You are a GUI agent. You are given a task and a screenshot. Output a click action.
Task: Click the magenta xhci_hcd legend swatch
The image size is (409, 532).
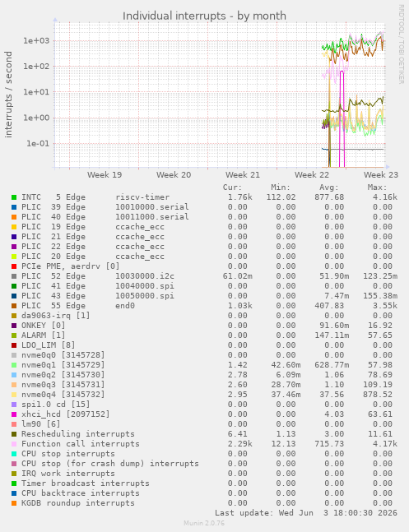pyautogui.click(x=14, y=414)
